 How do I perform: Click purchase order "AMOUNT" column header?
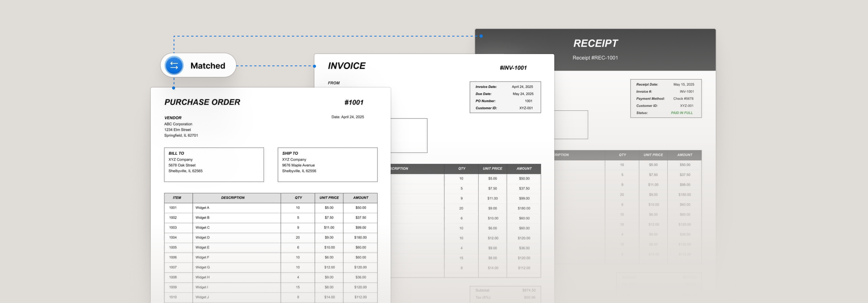[361, 198]
